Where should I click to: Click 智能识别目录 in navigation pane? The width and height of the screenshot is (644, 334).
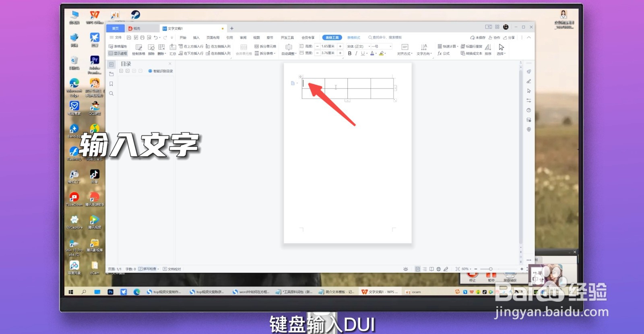(x=161, y=71)
